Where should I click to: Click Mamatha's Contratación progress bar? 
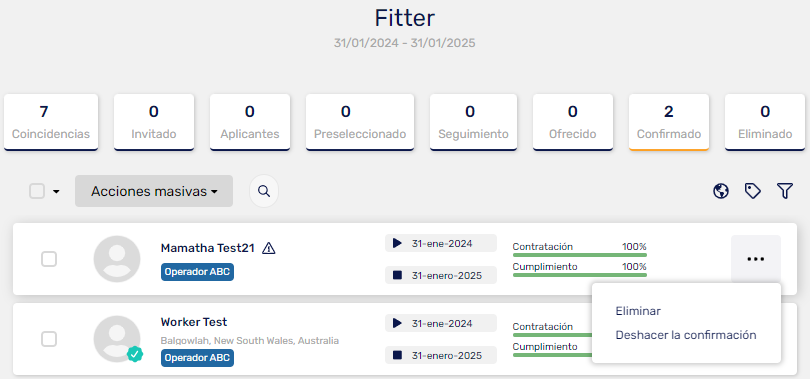coord(580,255)
